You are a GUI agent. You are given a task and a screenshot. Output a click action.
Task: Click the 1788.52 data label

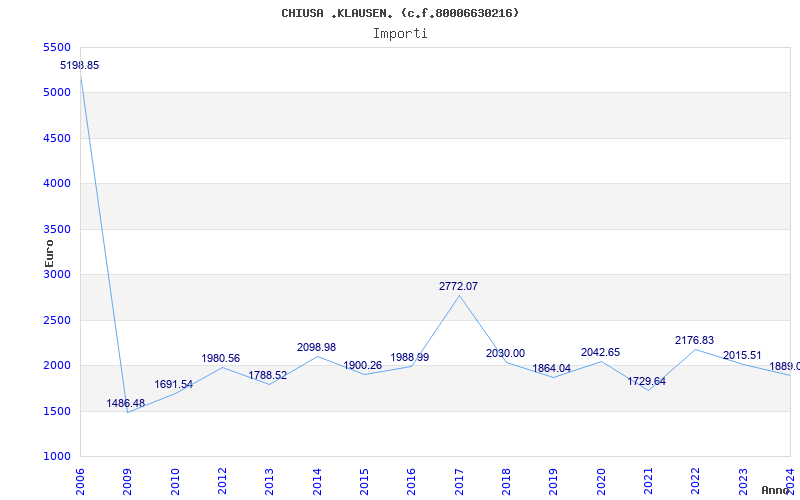click(x=268, y=376)
